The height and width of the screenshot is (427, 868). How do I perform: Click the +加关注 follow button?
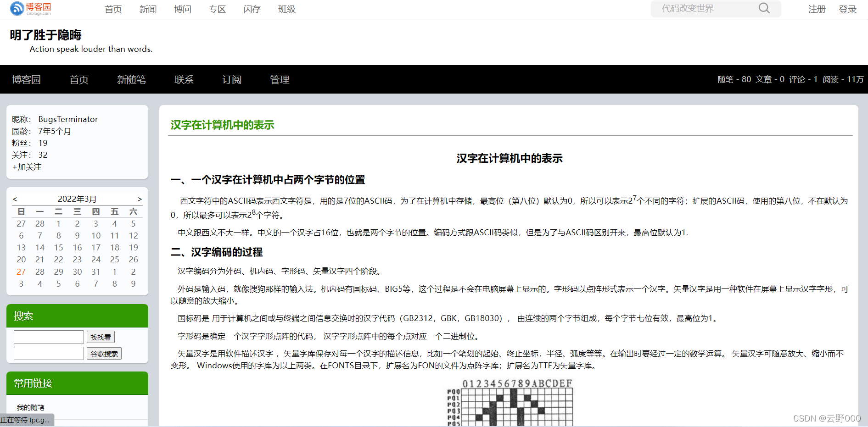tap(26, 167)
